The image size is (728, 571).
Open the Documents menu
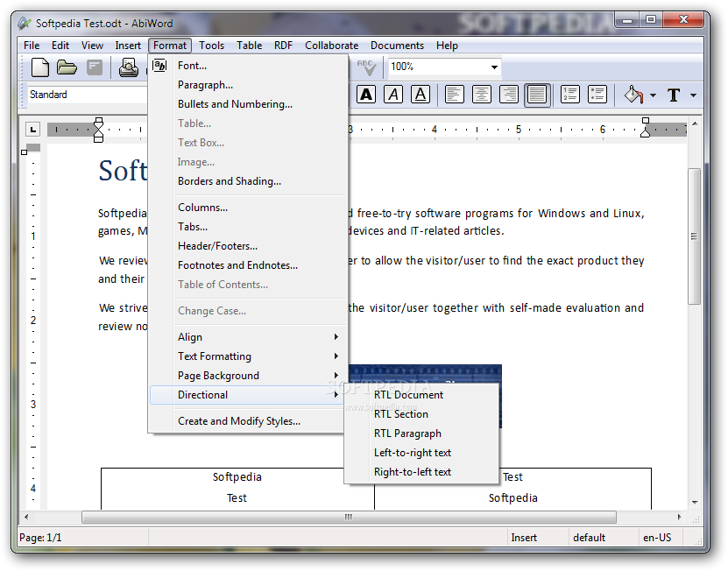click(397, 46)
